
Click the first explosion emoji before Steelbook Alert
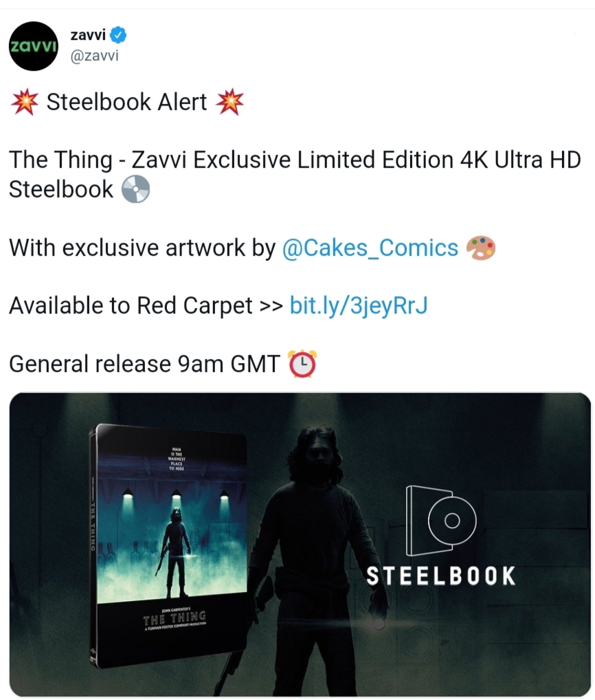tap(25, 102)
